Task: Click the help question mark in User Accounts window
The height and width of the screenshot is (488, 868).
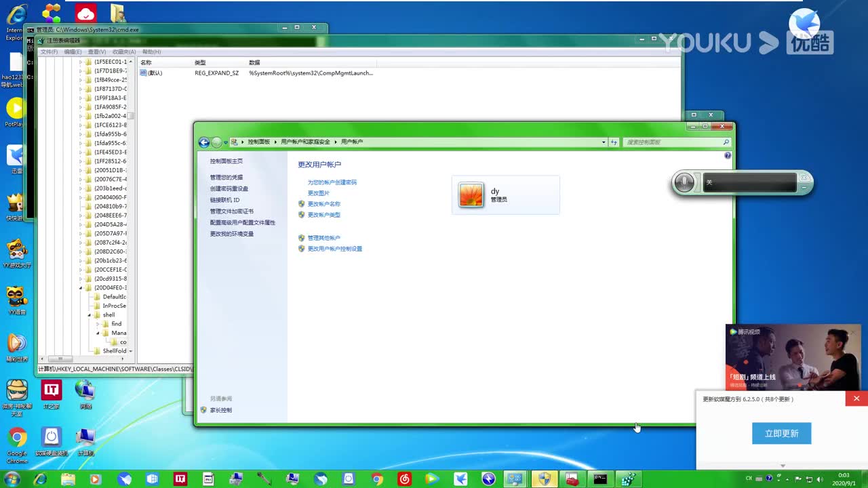Action: [728, 156]
